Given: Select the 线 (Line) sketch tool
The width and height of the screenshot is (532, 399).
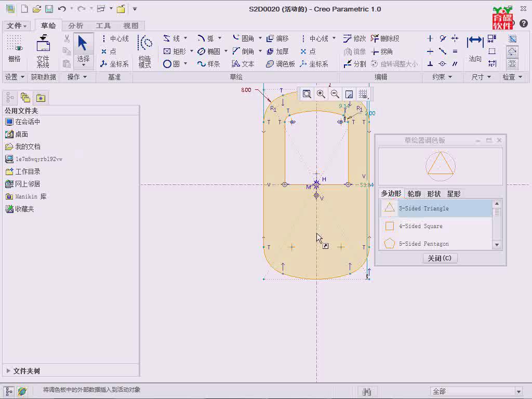Looking at the screenshot, I should 171,38.
